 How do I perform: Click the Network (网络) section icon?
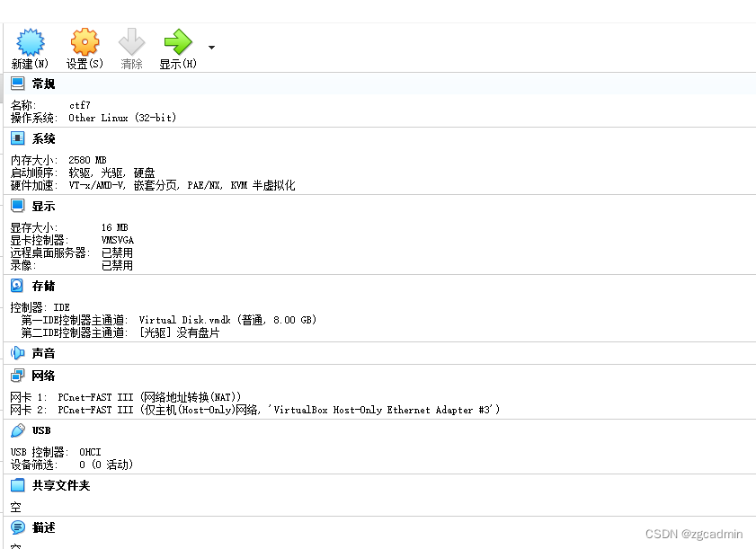click(18, 376)
